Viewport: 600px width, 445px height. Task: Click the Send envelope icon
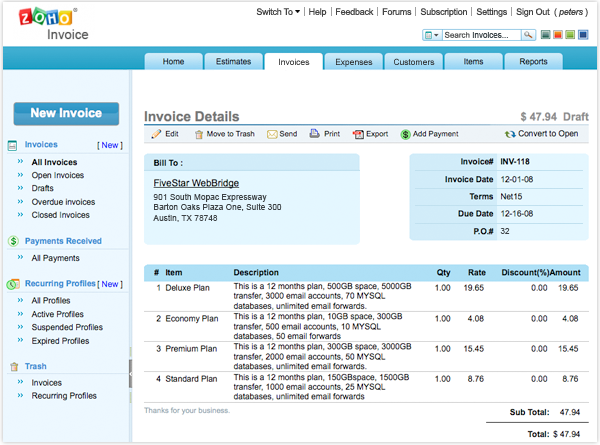pos(272,134)
